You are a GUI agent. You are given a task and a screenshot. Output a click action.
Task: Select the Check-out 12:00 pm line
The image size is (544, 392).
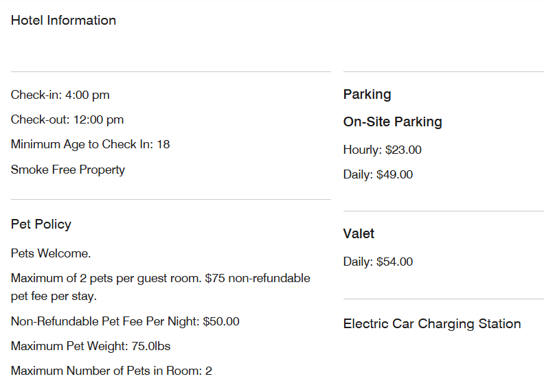pyautogui.click(x=67, y=119)
